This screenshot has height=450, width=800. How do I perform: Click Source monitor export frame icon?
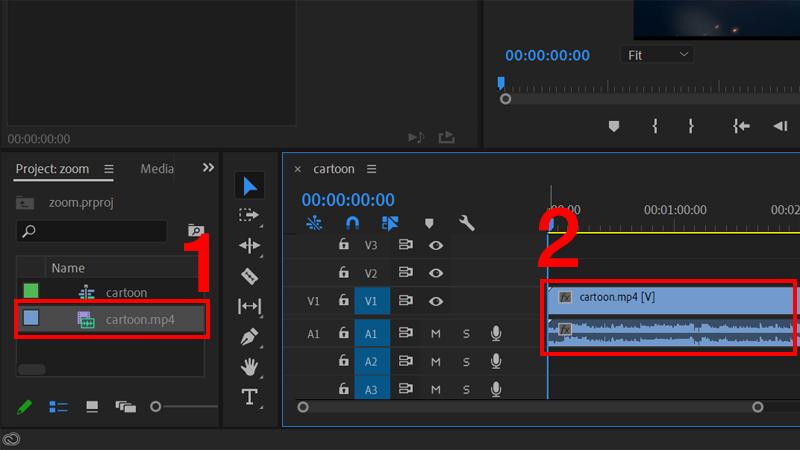[x=446, y=137]
